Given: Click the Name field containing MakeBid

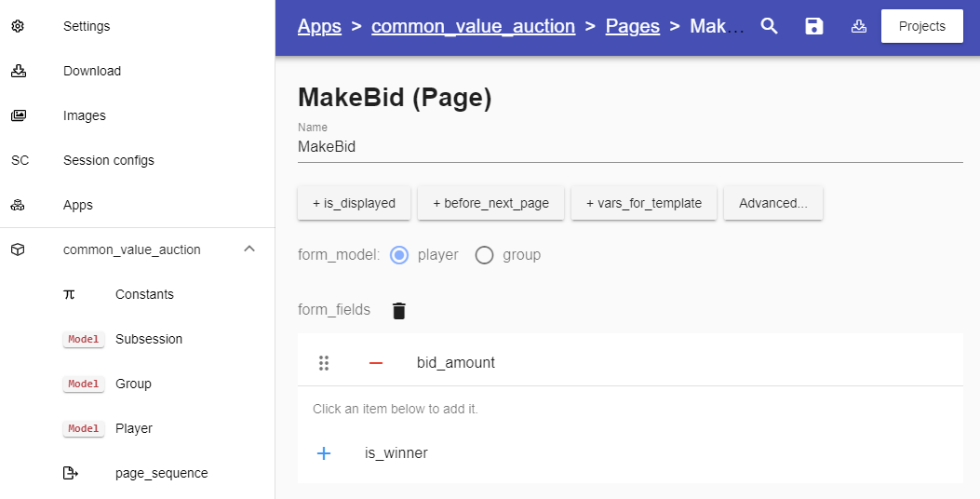Looking at the screenshot, I should 630,147.
